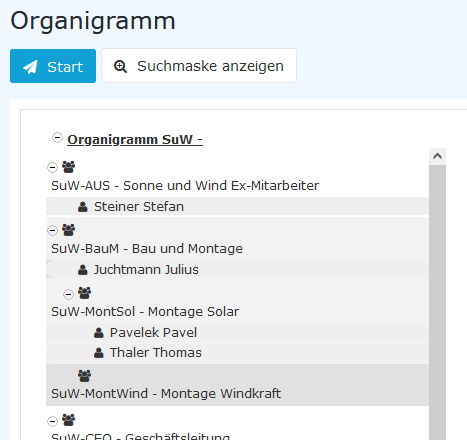Collapse the Organigramm SuW root node
Viewport: 467px width, 440px height.
click(57, 137)
